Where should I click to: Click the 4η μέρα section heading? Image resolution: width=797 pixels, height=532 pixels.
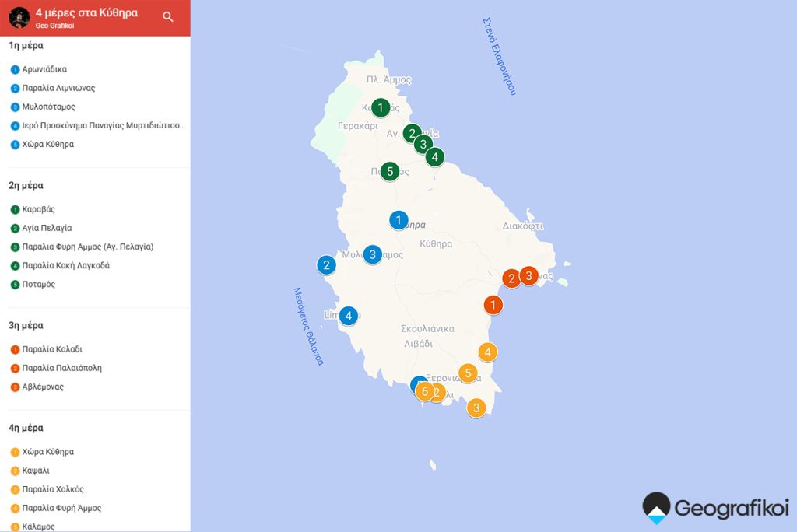pyautogui.click(x=26, y=428)
